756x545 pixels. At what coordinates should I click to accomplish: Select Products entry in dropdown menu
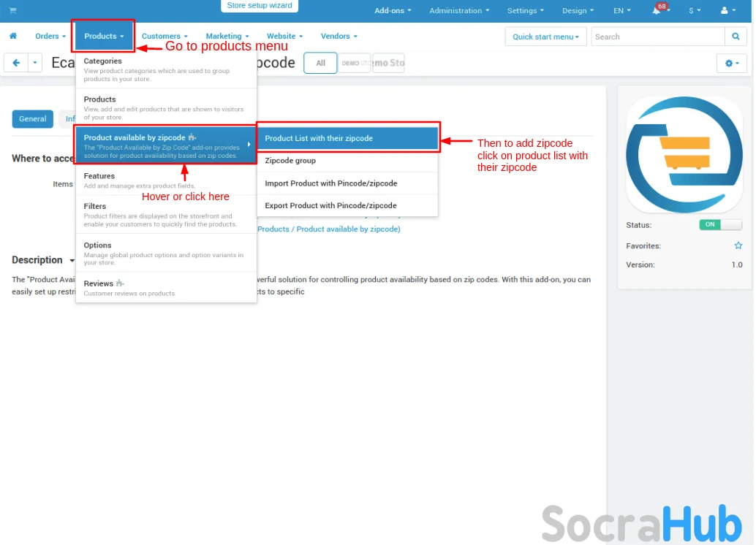[x=166, y=107]
